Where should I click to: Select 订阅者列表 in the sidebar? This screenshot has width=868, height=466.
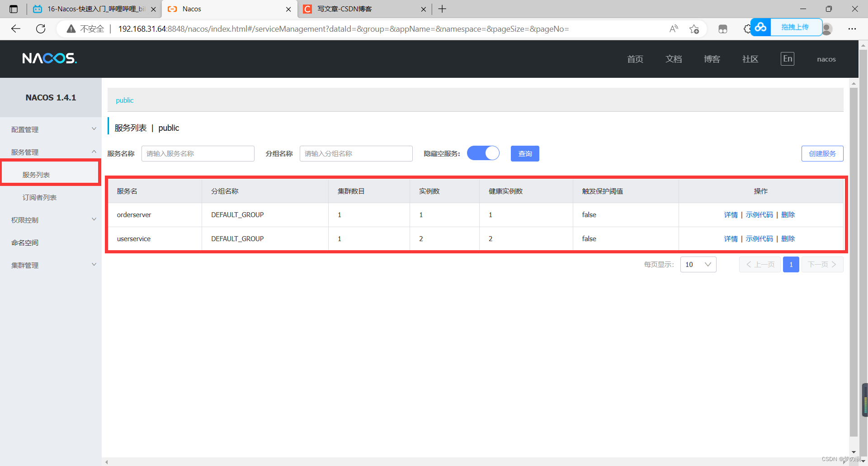(x=40, y=197)
